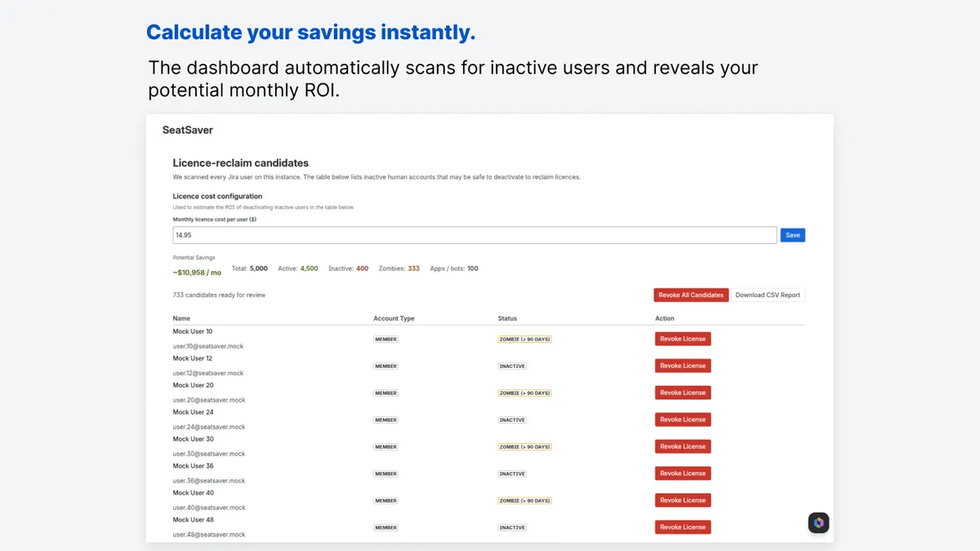980x551 pixels.
Task: Revoke license for Mock User 48
Action: point(683,527)
